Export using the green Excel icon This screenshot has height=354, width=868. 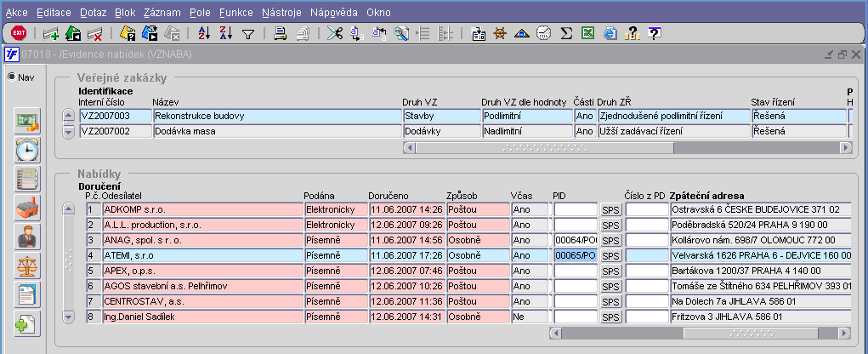point(587,34)
